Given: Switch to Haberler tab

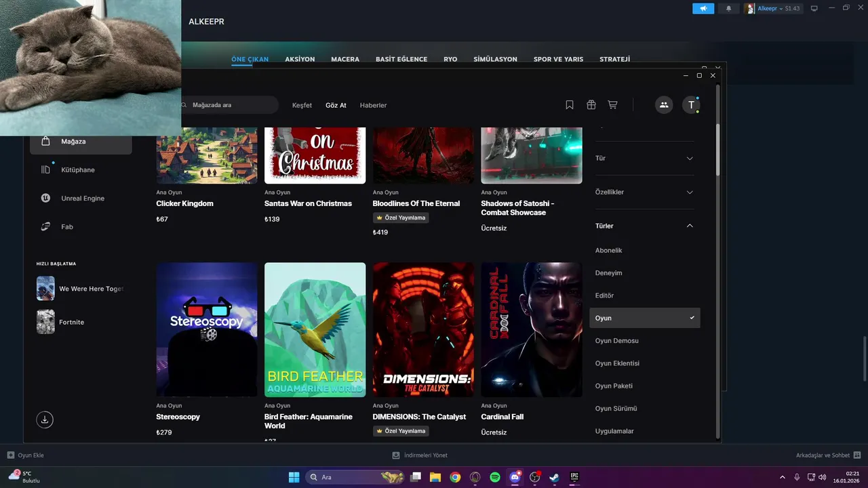Looking at the screenshot, I should click(x=373, y=105).
